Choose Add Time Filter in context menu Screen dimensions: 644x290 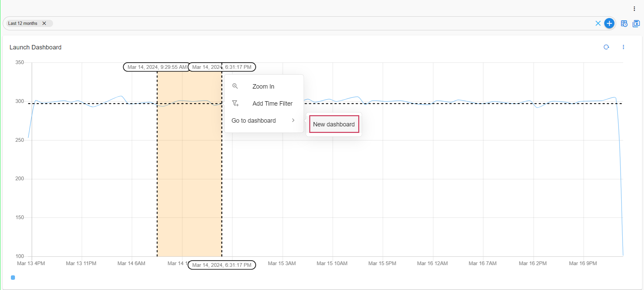pos(272,104)
